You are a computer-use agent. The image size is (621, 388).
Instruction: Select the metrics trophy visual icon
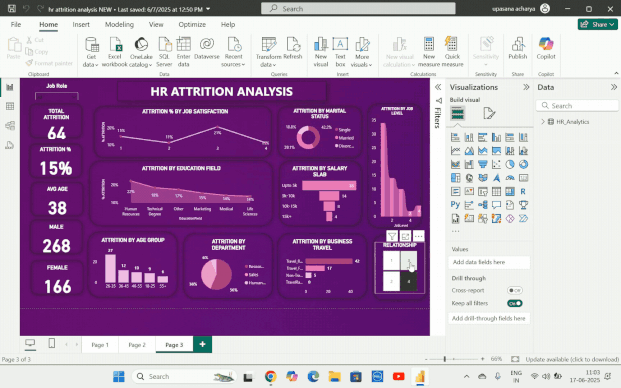523,205
